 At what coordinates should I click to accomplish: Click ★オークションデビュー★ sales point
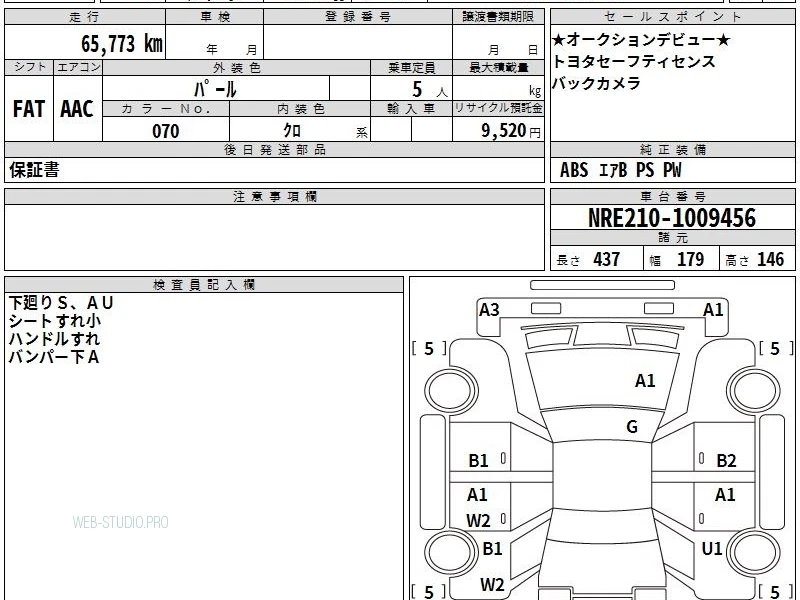point(641,39)
